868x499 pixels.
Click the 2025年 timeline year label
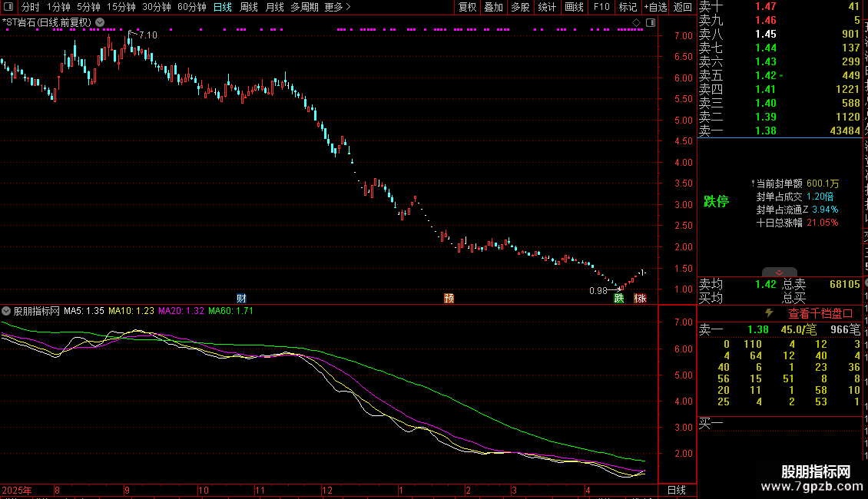pos(17,490)
